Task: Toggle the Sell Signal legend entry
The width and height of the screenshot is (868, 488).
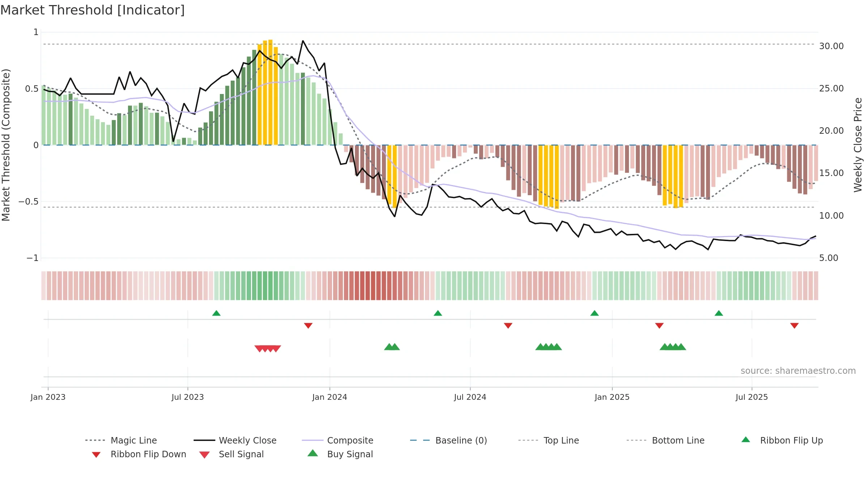Action: pos(231,454)
